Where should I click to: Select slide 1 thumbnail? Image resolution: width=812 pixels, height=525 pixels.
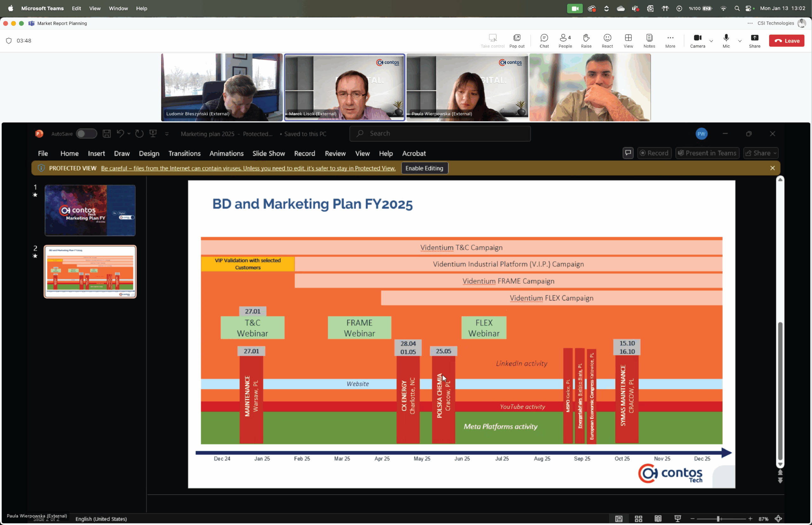[x=90, y=210]
